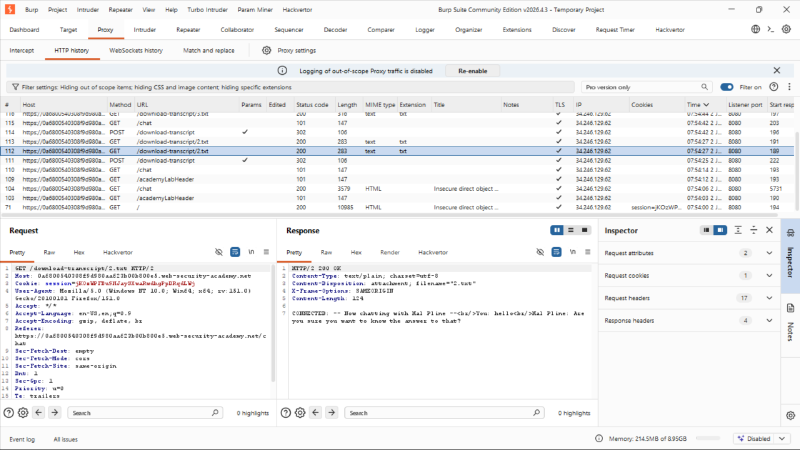Toggle the Filter on switch
The width and height of the screenshot is (800, 450).
(x=727, y=87)
